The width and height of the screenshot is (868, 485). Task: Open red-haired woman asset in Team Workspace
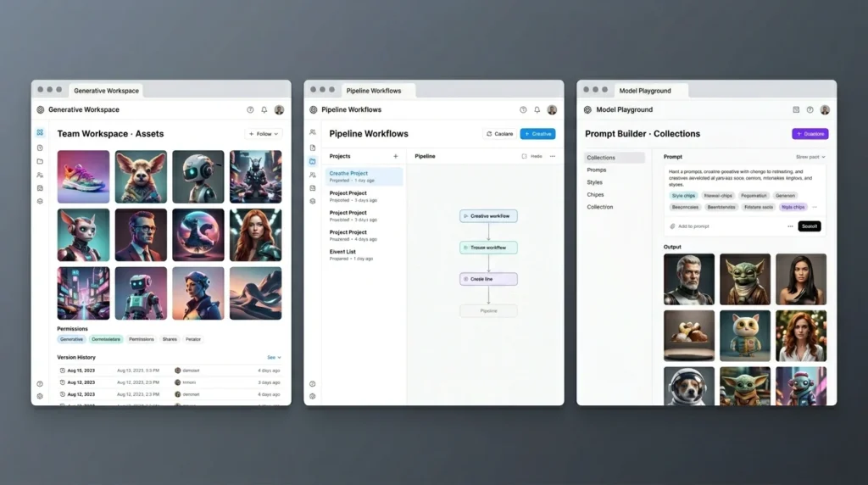tap(256, 235)
